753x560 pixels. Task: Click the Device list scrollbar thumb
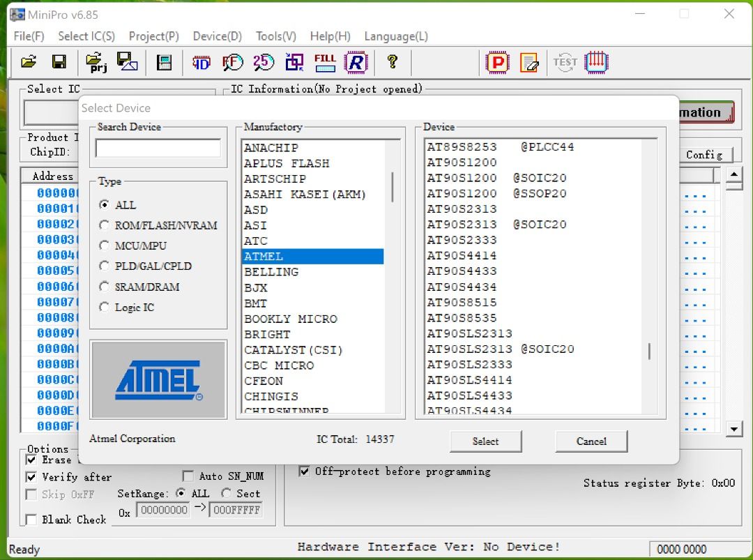[x=649, y=351]
